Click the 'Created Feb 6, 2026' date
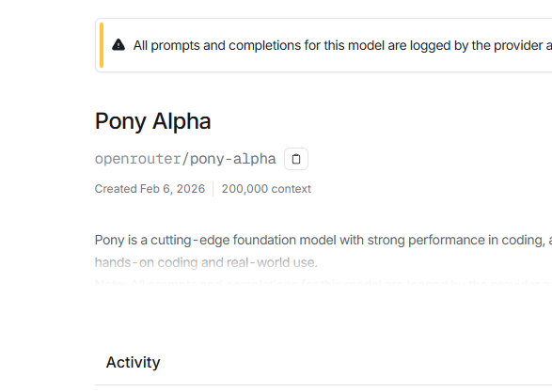The height and width of the screenshot is (392, 552). (150, 189)
